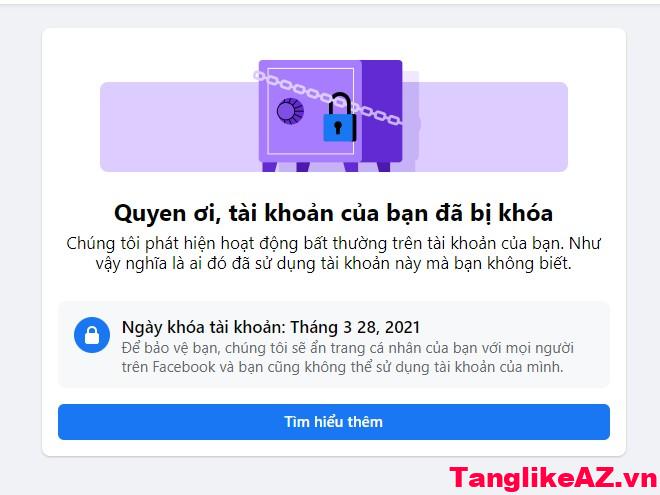Click the "Để bảo vệ bạn" gray description
660x495 pixels.
click(x=348, y=357)
